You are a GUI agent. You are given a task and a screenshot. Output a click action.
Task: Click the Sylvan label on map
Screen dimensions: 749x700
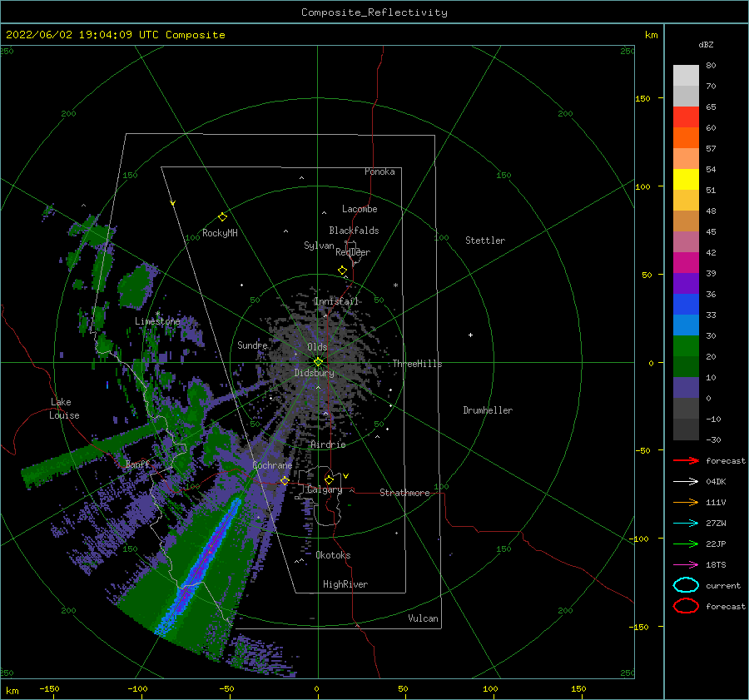[x=319, y=246]
